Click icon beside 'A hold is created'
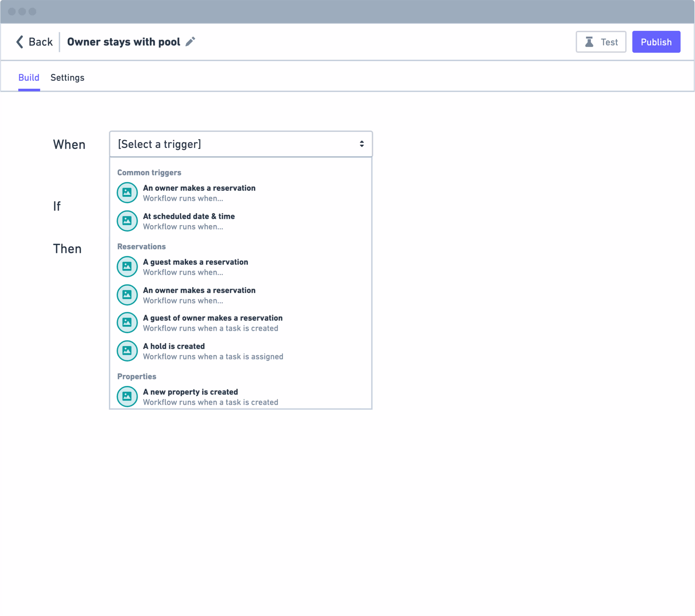Screen dimensions: 695x616 pos(127,351)
